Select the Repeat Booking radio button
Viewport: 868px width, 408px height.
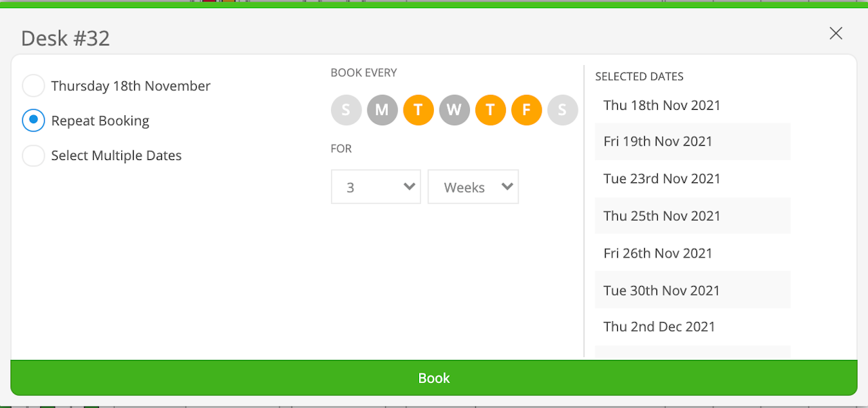pyautogui.click(x=33, y=121)
